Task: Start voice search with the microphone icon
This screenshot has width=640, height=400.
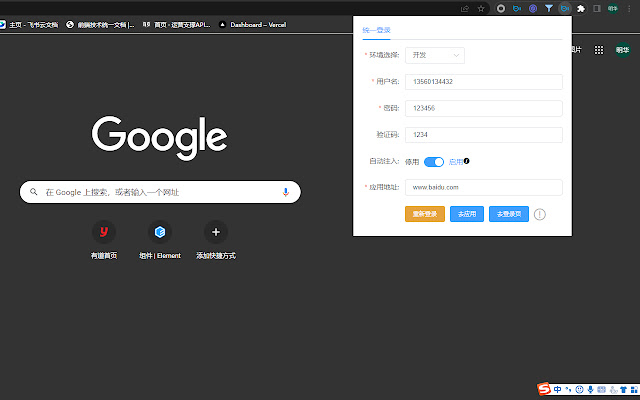Action: coord(286,192)
